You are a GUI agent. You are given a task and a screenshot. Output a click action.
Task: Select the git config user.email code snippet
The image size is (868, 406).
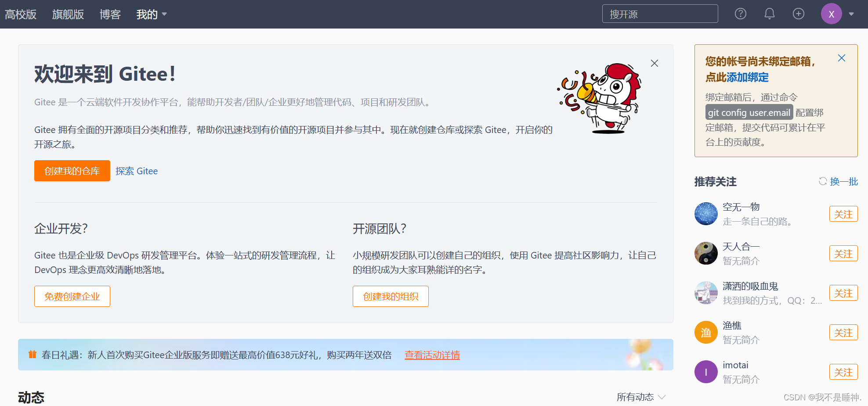[x=749, y=112]
